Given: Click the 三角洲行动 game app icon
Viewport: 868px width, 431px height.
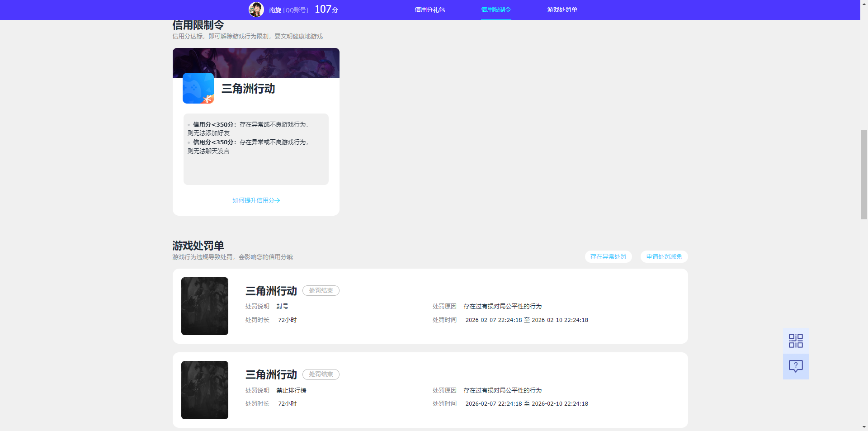Looking at the screenshot, I should point(198,88).
